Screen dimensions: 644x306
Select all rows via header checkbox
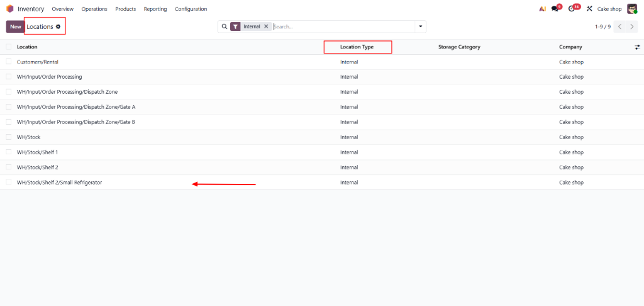point(9,47)
